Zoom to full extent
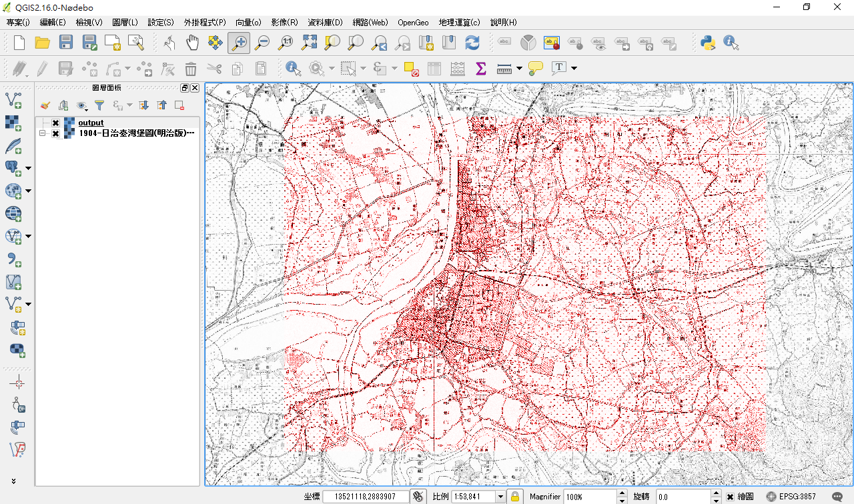Screen dimensions: 854x504 [309, 43]
